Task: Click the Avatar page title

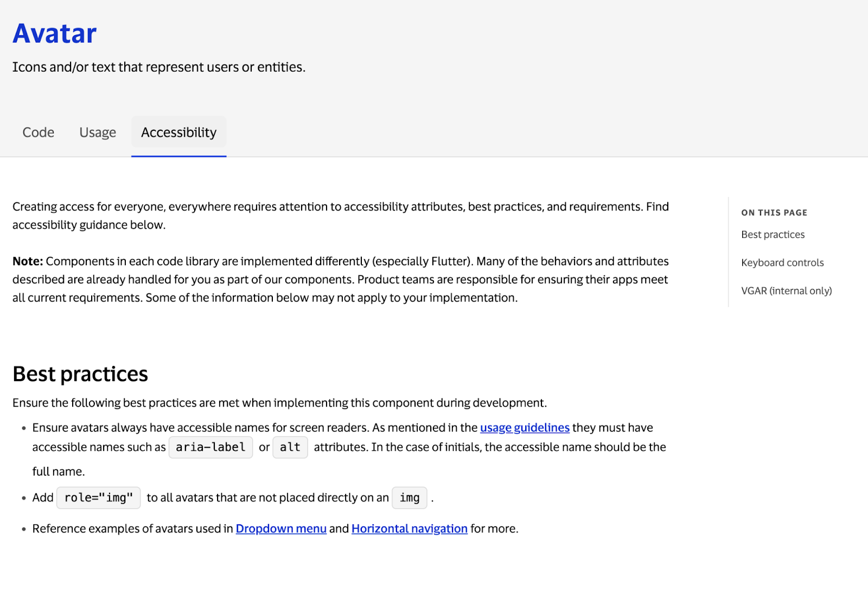Action: pyautogui.click(x=54, y=33)
